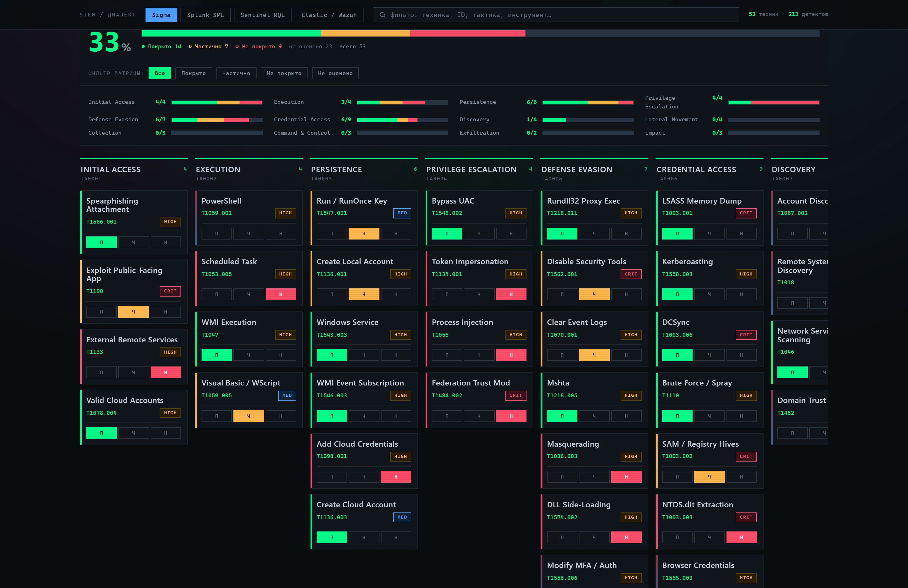Select the PERSISTENCE column header

click(x=337, y=170)
